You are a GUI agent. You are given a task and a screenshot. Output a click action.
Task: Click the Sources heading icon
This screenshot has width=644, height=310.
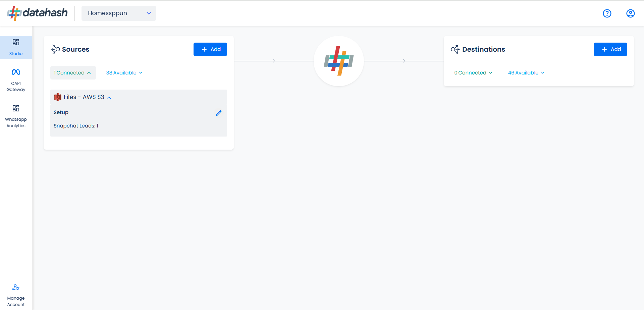click(55, 49)
